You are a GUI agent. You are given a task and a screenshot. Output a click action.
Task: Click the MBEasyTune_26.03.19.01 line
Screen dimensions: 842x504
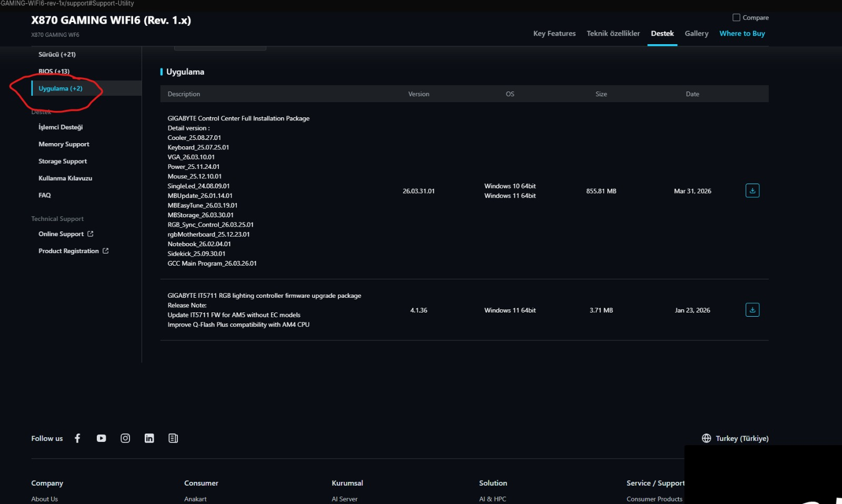tap(202, 205)
